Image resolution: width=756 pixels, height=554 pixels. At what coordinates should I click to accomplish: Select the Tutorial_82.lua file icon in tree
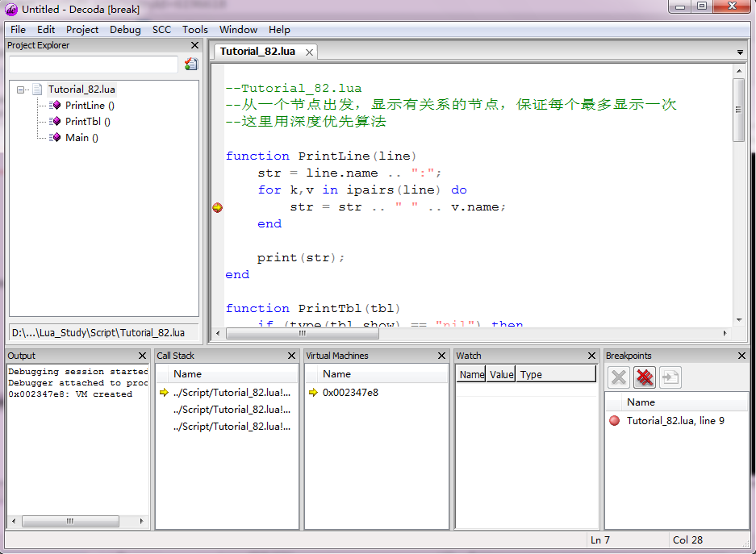pos(38,90)
